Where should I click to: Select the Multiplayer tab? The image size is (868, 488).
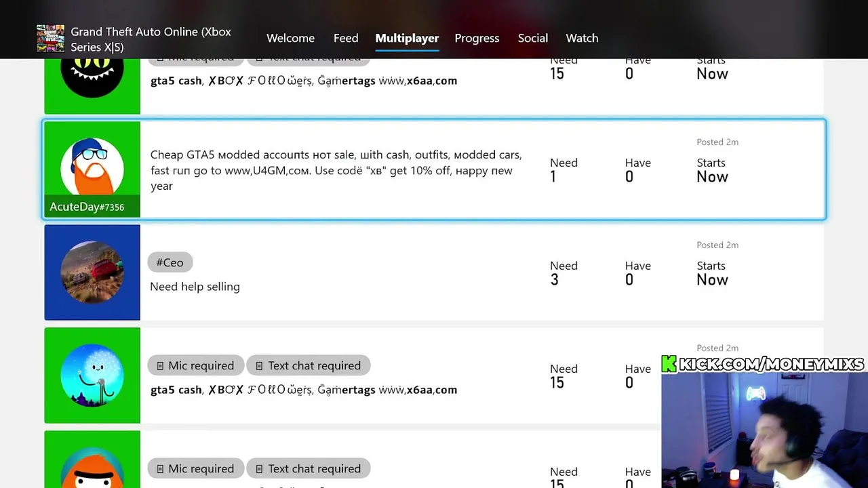pyautogui.click(x=407, y=39)
